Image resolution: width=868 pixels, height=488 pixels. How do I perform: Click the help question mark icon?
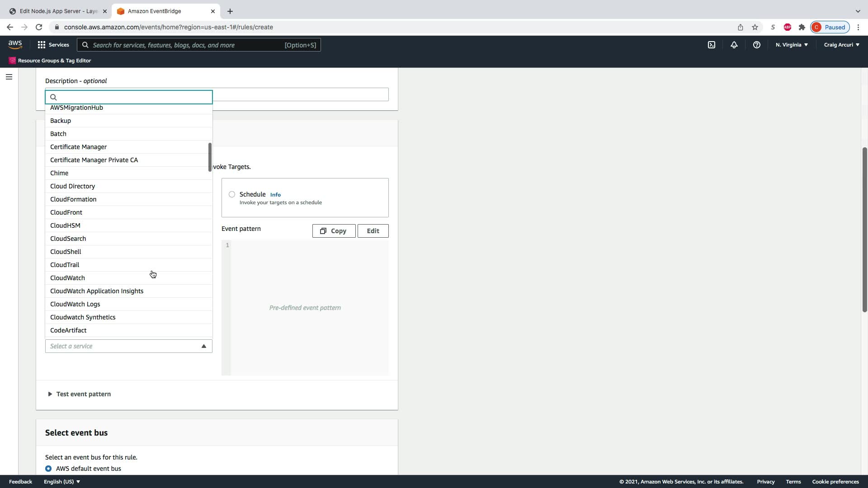(x=757, y=45)
